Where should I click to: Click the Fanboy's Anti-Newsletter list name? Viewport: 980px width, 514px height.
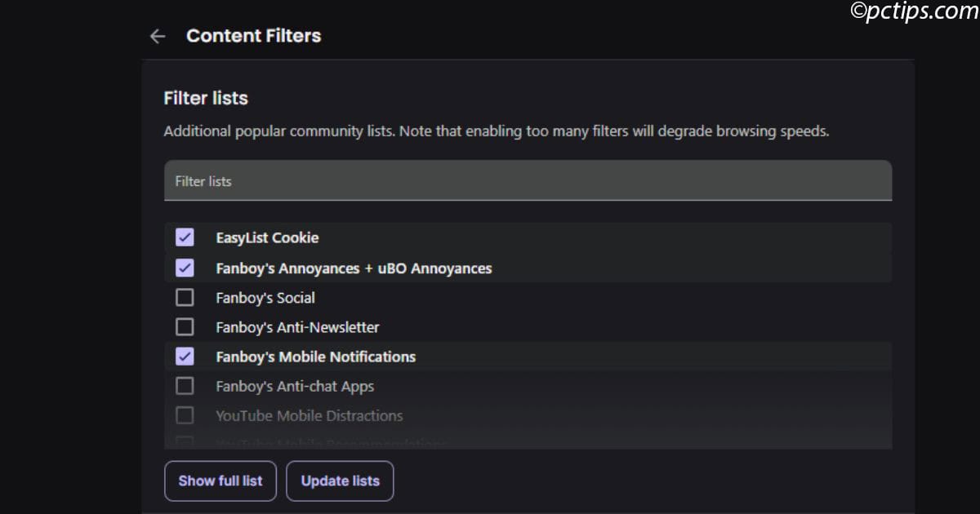(x=297, y=327)
